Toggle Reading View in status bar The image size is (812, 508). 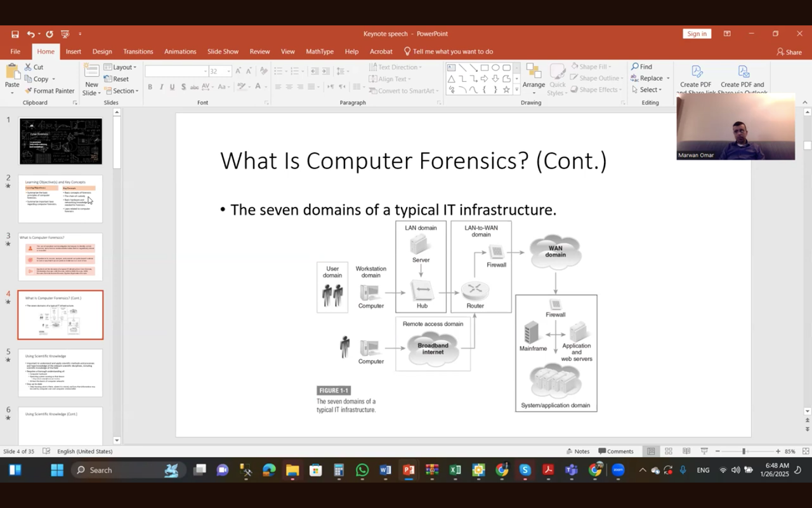click(686, 451)
